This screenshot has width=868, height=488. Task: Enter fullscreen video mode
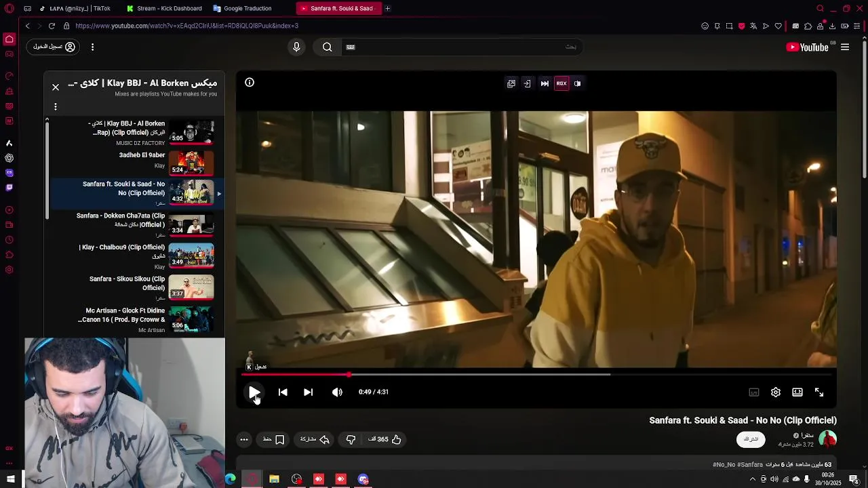(819, 392)
